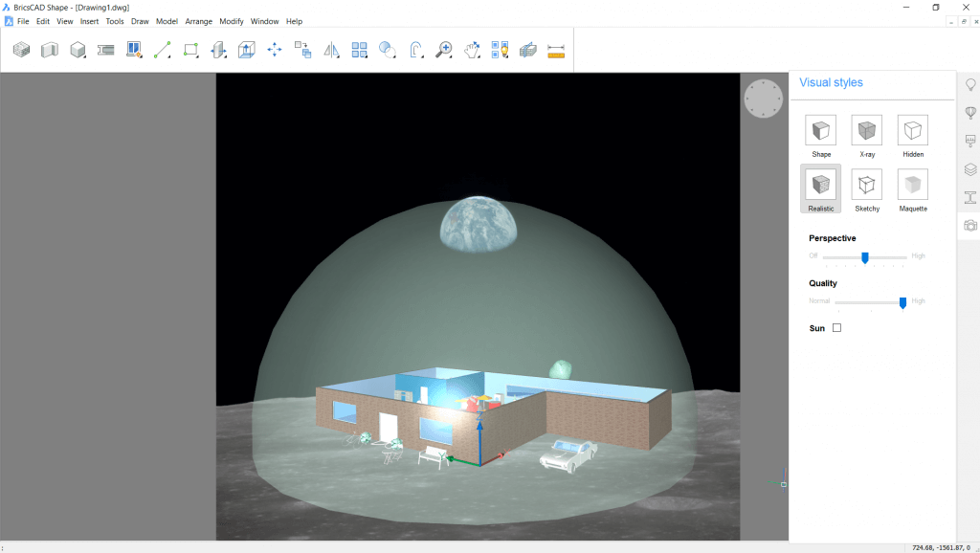The image size is (980, 553).
Task: Select the Copy objects tool
Action: pos(303,50)
